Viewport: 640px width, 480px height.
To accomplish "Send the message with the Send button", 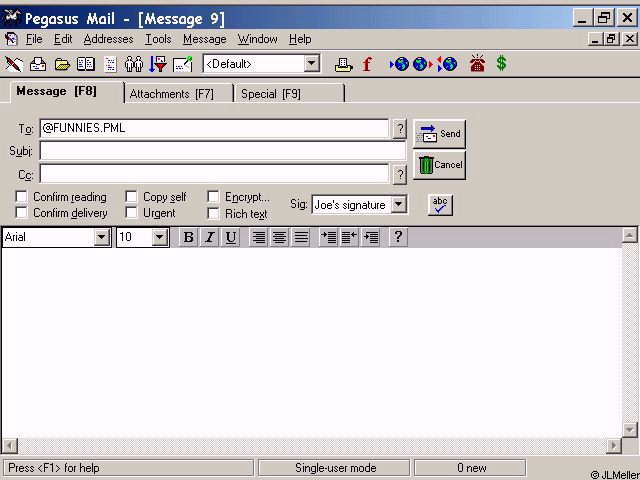I will pyautogui.click(x=439, y=134).
